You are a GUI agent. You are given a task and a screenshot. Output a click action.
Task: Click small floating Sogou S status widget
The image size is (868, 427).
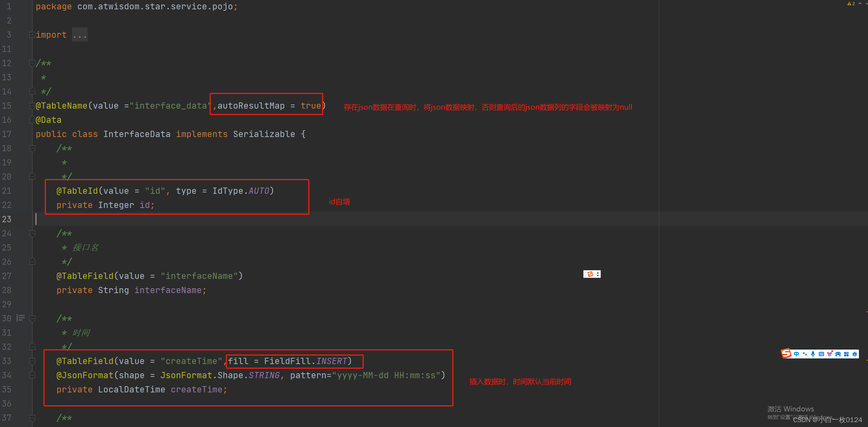(592, 274)
